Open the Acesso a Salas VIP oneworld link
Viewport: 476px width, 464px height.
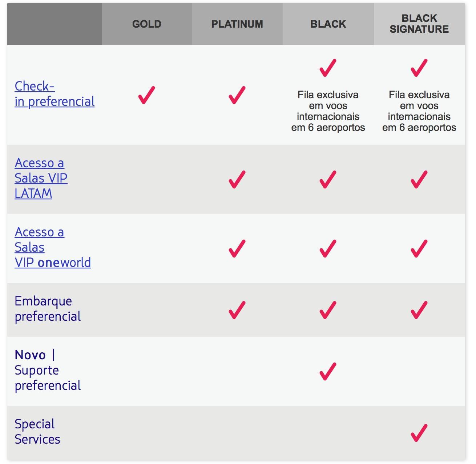tap(53, 247)
